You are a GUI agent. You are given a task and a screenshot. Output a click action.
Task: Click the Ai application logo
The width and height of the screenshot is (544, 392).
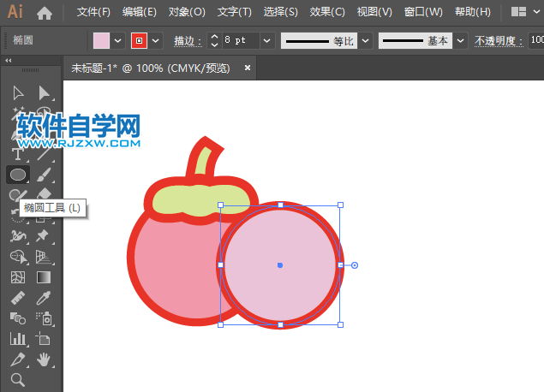[15, 12]
